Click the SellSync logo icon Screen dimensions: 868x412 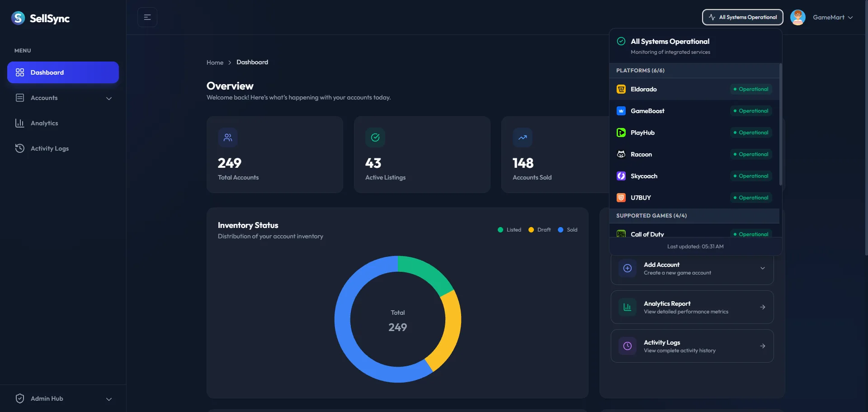click(x=18, y=18)
